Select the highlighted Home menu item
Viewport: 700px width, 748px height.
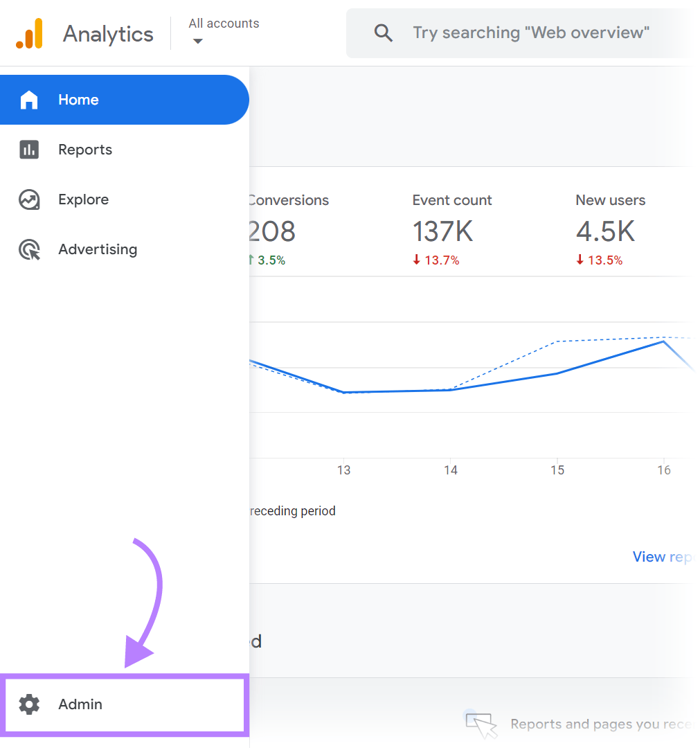78,100
